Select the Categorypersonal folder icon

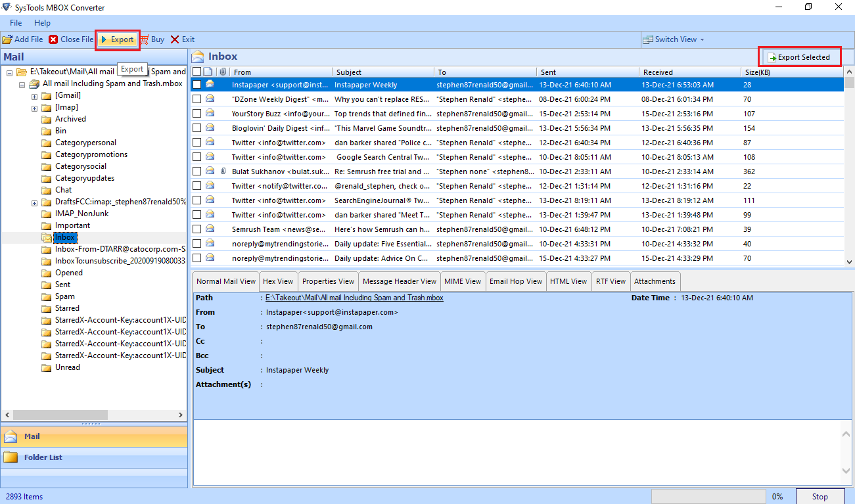(47, 143)
